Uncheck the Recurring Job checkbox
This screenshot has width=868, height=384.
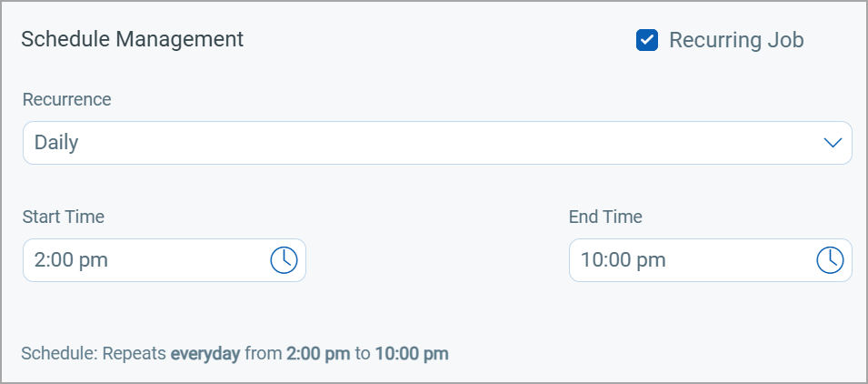(646, 40)
